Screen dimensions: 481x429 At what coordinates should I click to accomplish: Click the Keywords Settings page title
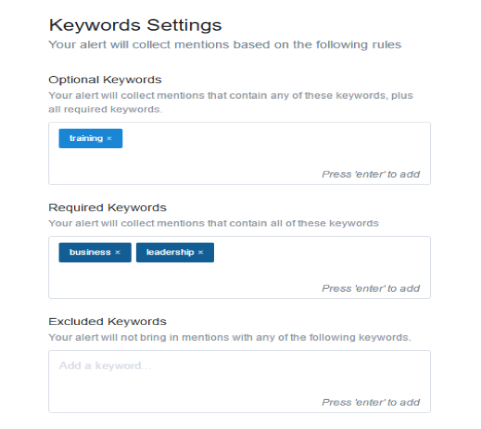click(135, 25)
